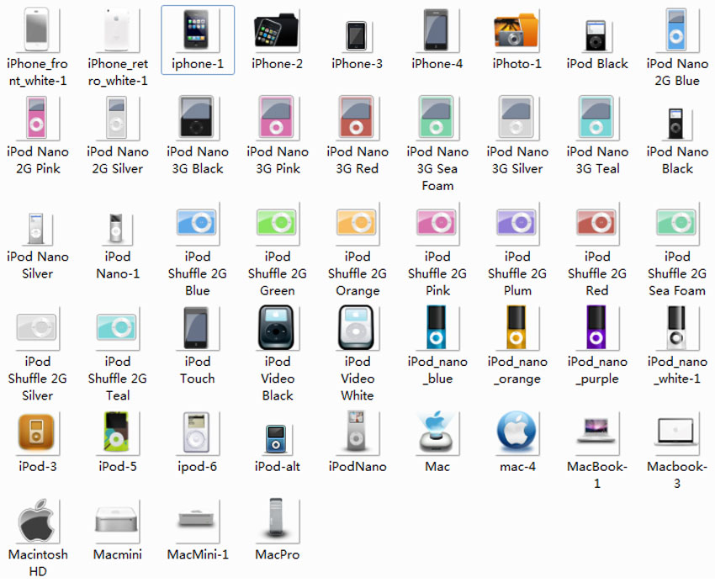Select the iPod Nano 3G Pink icon
715x588 pixels.
(x=277, y=117)
